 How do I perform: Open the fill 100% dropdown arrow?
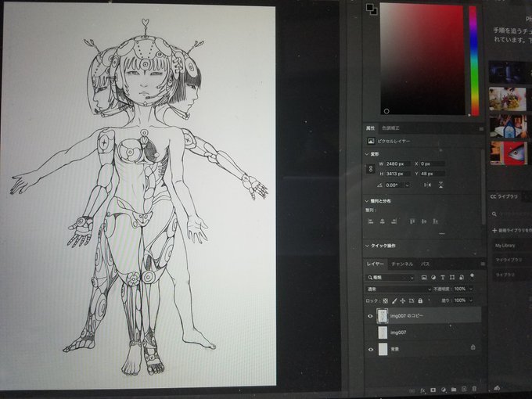(x=471, y=300)
